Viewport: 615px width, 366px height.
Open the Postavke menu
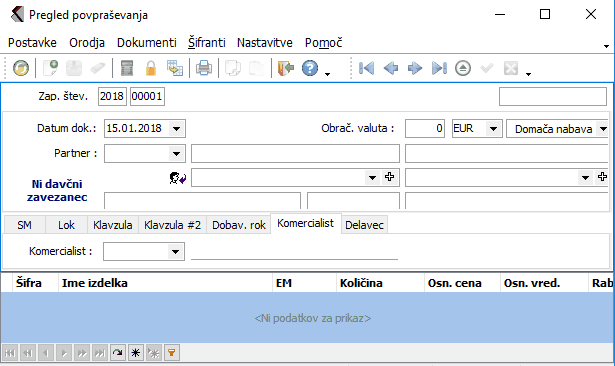pos(32,42)
